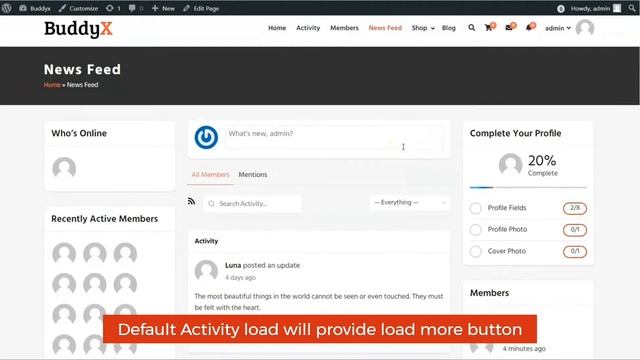The height and width of the screenshot is (360, 640).
Task: Click the blue power avatar icon
Action: click(206, 138)
